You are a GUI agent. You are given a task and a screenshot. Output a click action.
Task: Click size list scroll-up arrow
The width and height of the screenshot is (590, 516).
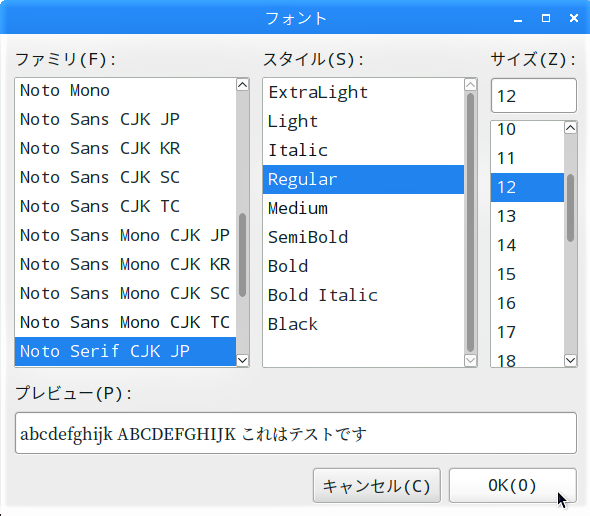pyautogui.click(x=570, y=128)
